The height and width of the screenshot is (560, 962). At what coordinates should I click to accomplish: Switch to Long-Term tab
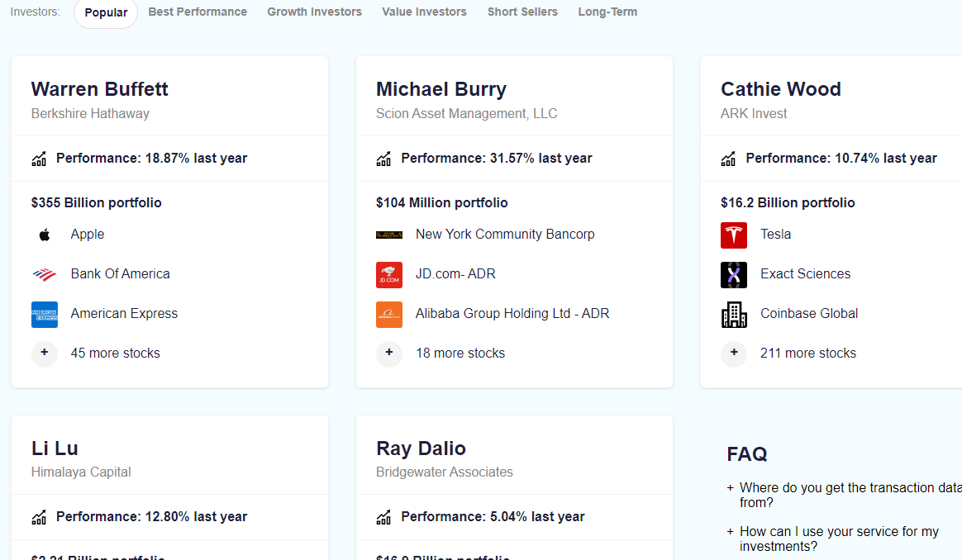[x=607, y=12]
